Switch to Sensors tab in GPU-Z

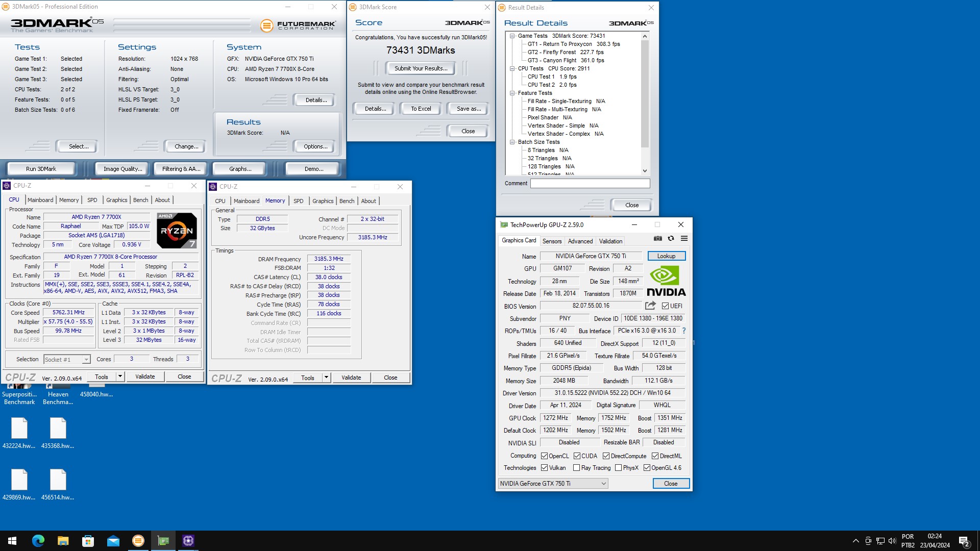pos(552,241)
